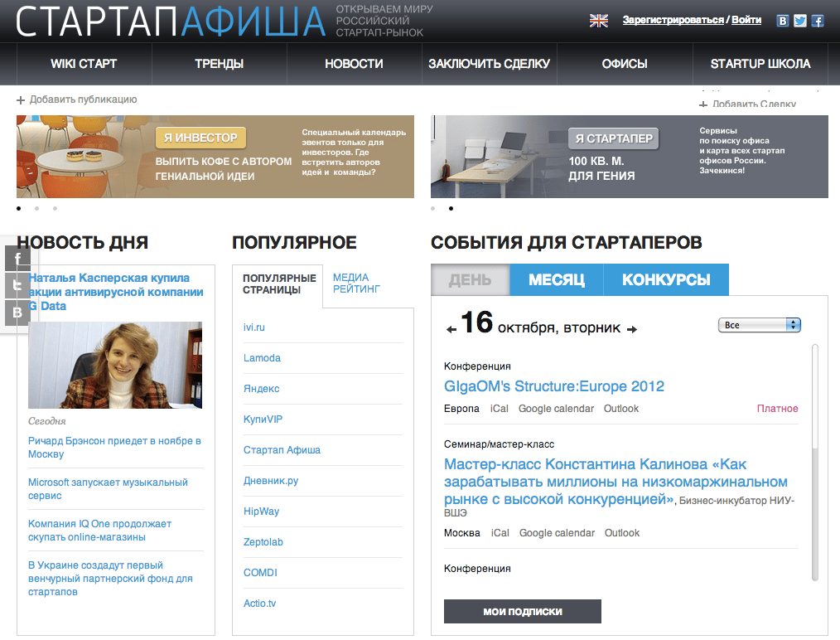
Task: Open Стартап Афиша popular page link
Action: pos(282,450)
